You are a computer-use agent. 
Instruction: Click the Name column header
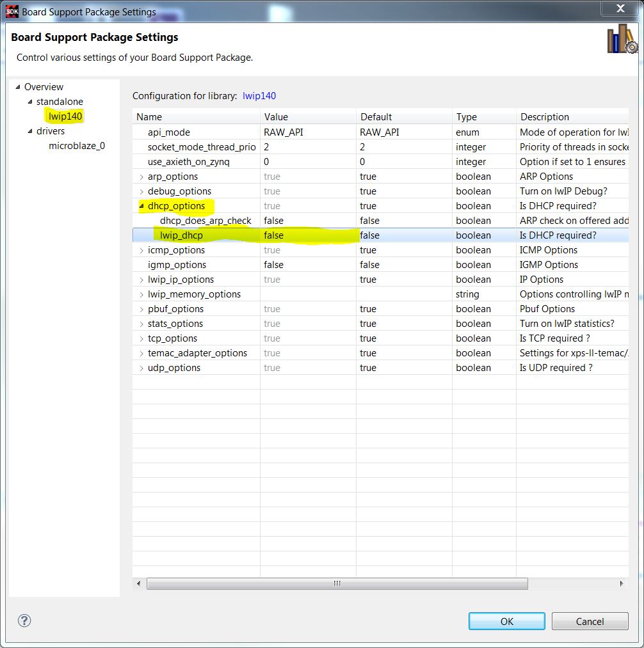point(197,117)
